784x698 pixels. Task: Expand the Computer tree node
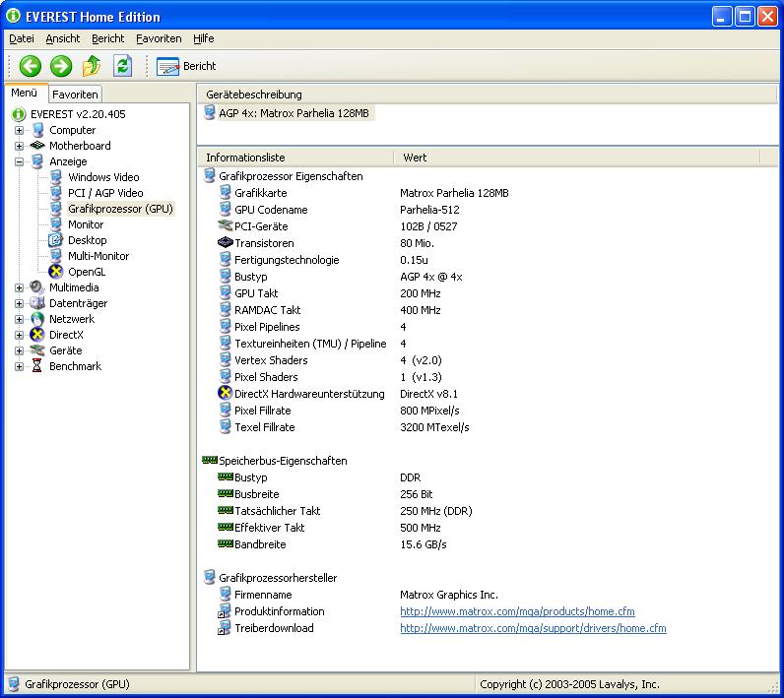[19, 130]
